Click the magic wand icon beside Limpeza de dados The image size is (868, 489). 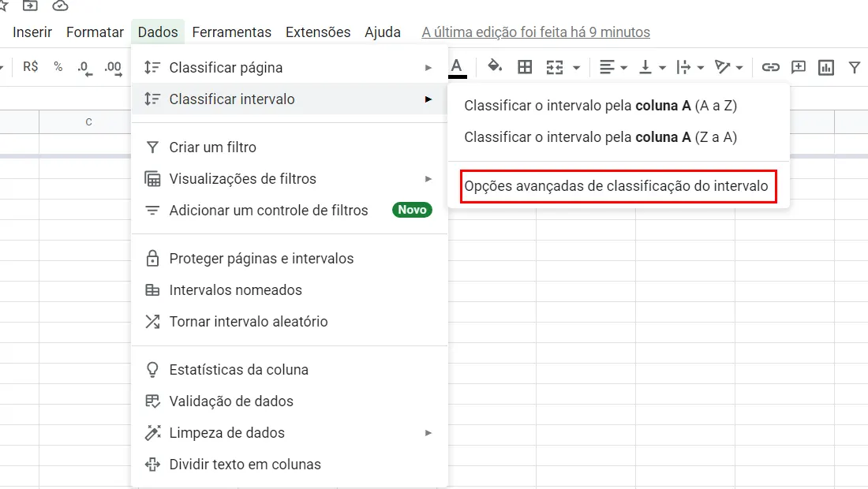coord(152,432)
